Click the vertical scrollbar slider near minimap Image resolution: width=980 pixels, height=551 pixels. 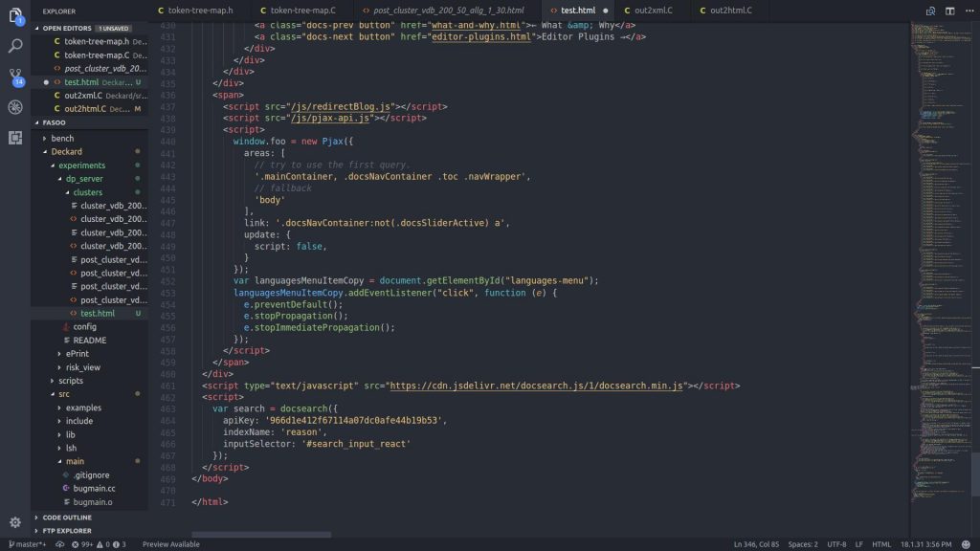[x=975, y=474]
